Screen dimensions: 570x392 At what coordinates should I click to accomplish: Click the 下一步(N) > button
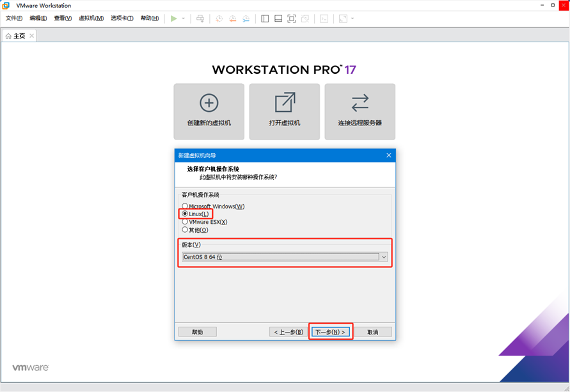(x=331, y=332)
